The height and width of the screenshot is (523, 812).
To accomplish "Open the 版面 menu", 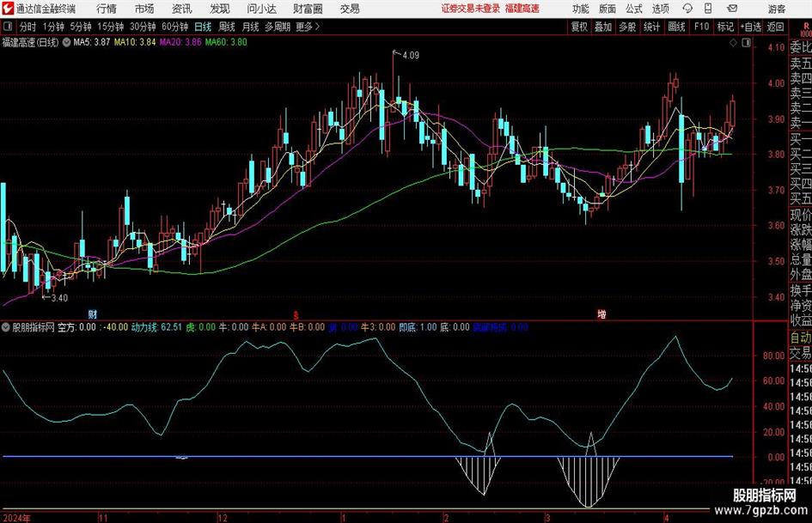I will click(x=607, y=9).
